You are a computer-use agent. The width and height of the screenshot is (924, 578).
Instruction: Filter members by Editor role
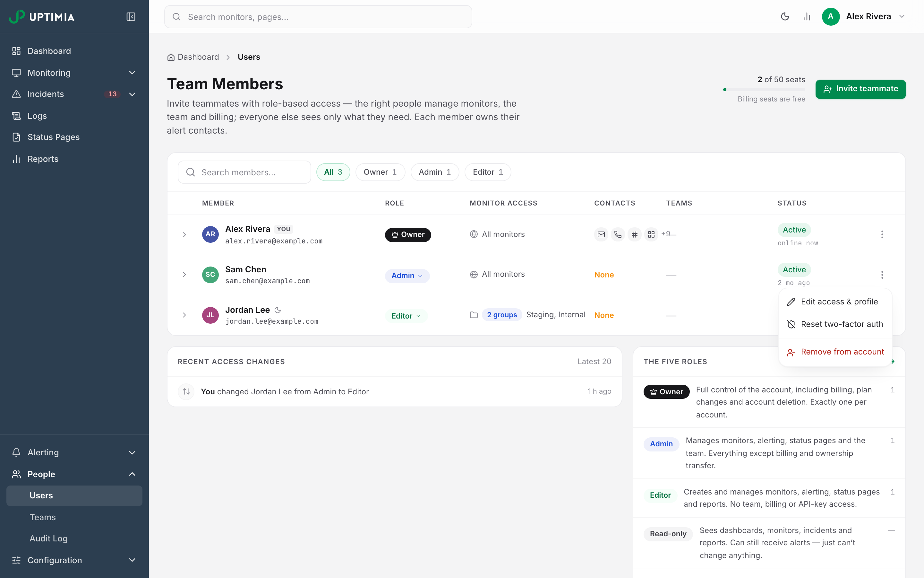click(x=488, y=172)
